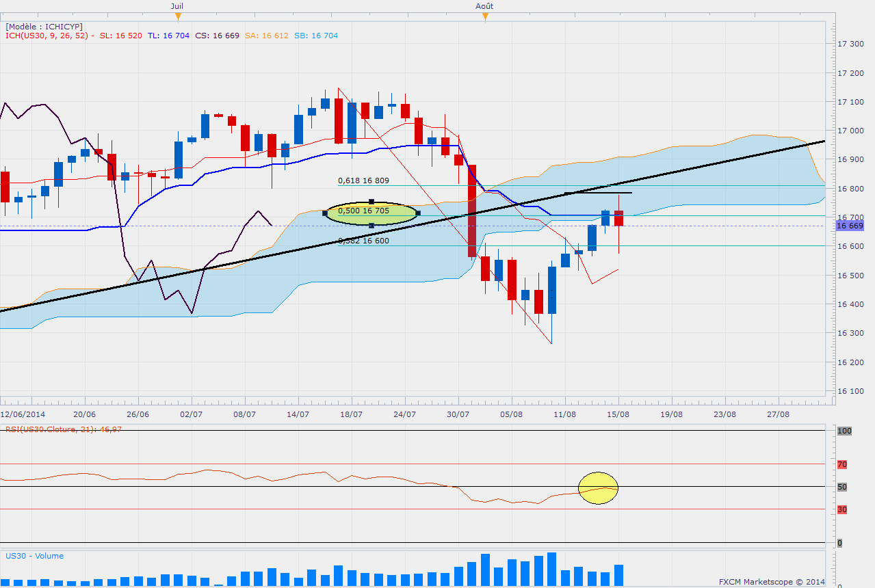The image size is (875, 588).
Task: Click the 17 000 price axis label
Action: (850, 130)
